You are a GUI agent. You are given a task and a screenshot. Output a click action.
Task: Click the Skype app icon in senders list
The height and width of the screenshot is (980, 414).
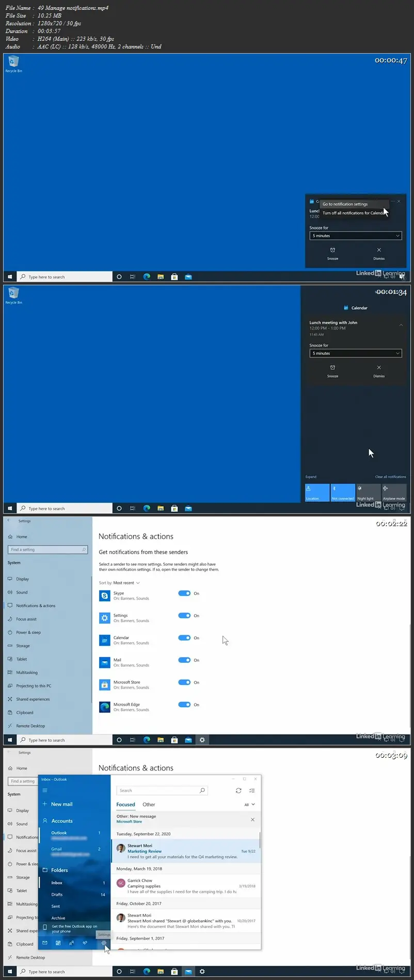click(105, 596)
